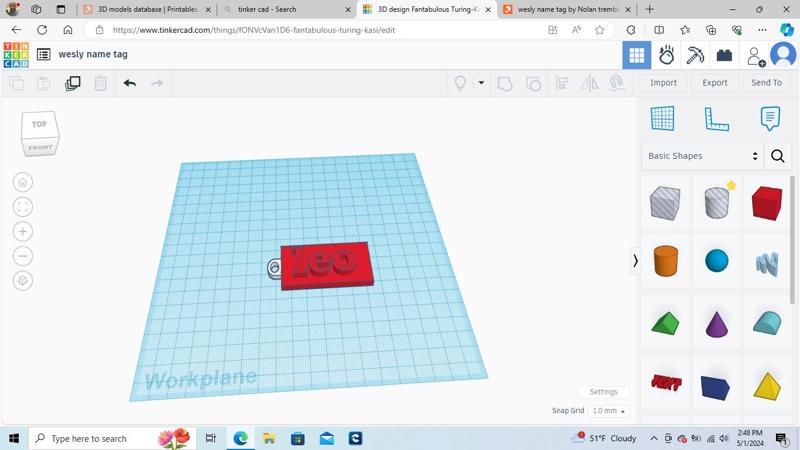Click the Export button
The width and height of the screenshot is (800, 450).
coord(715,83)
